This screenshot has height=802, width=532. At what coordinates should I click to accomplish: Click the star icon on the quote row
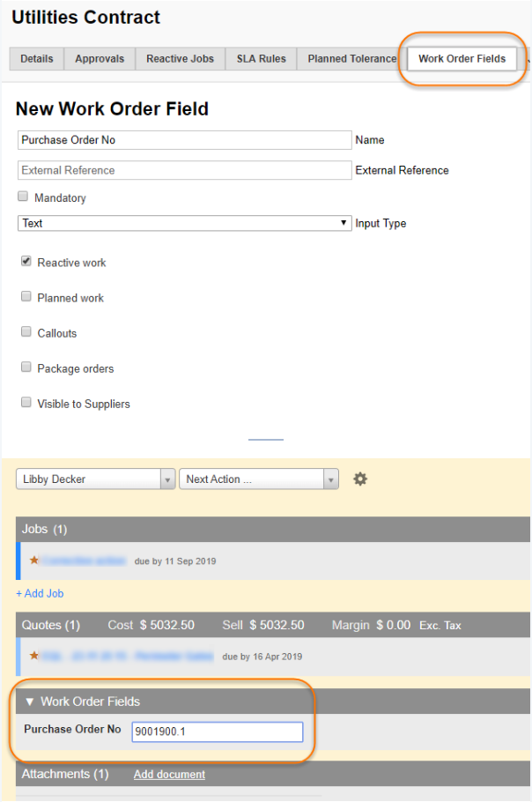pyautogui.click(x=34, y=656)
